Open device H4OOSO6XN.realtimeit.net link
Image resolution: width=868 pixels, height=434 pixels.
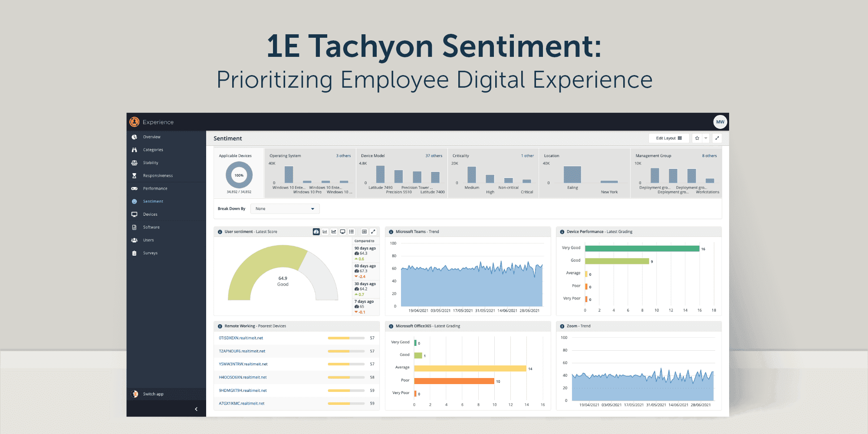[x=243, y=377]
